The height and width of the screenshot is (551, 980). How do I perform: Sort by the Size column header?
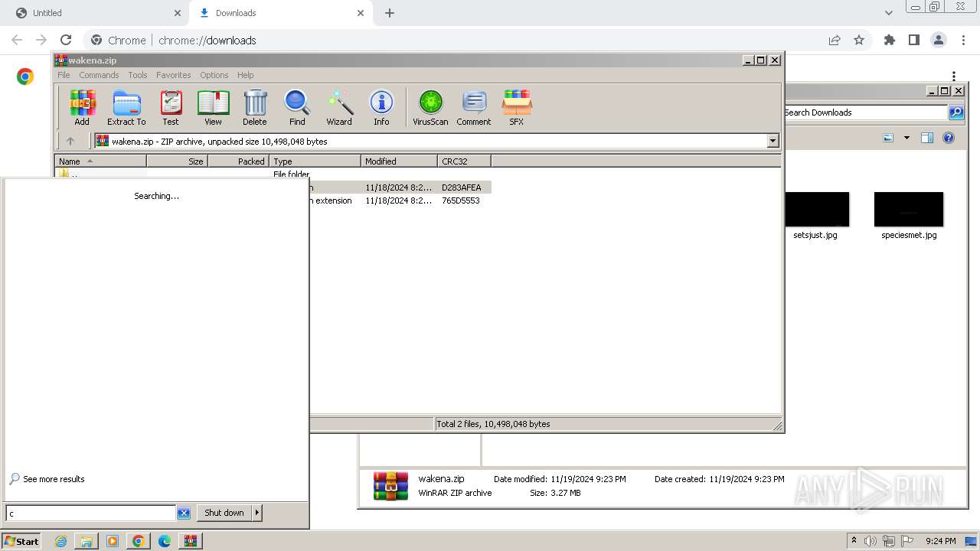point(178,161)
